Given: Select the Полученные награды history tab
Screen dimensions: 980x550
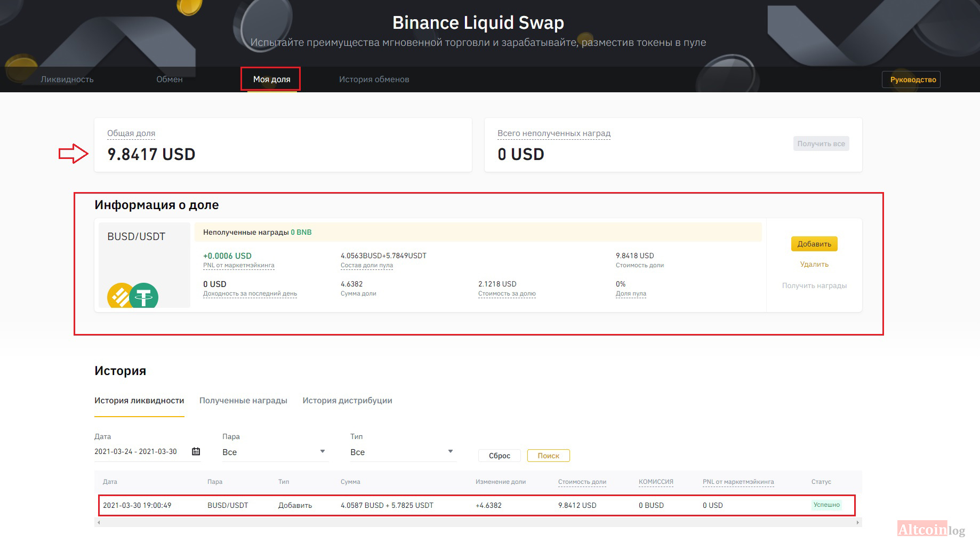Looking at the screenshot, I should [x=243, y=401].
